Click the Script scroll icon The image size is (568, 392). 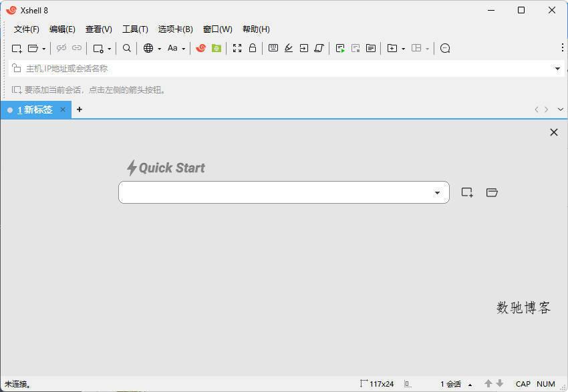pos(319,48)
